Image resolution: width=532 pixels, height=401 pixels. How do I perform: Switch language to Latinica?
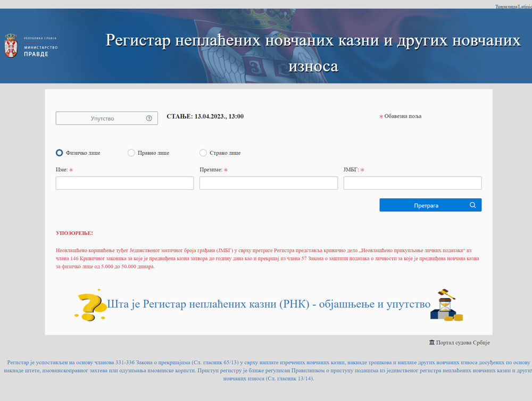pyautogui.click(x=523, y=6)
